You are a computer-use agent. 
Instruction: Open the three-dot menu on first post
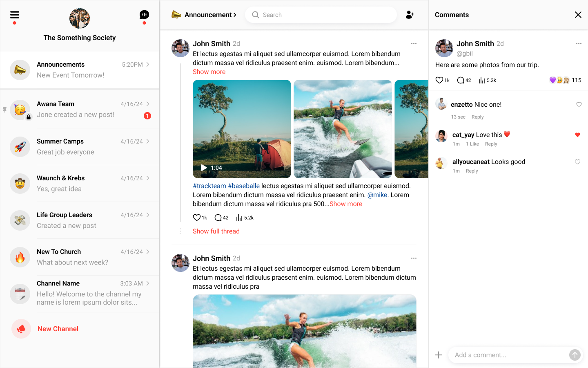[x=414, y=43]
